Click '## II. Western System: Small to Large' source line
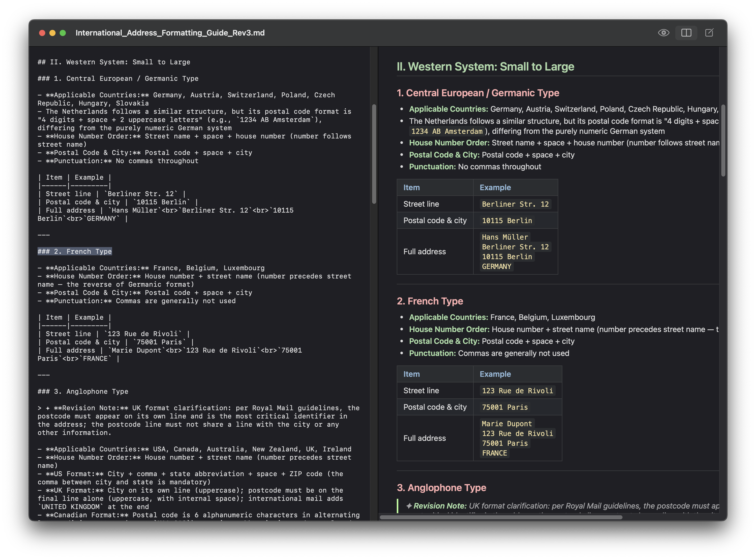756x559 pixels. [114, 62]
